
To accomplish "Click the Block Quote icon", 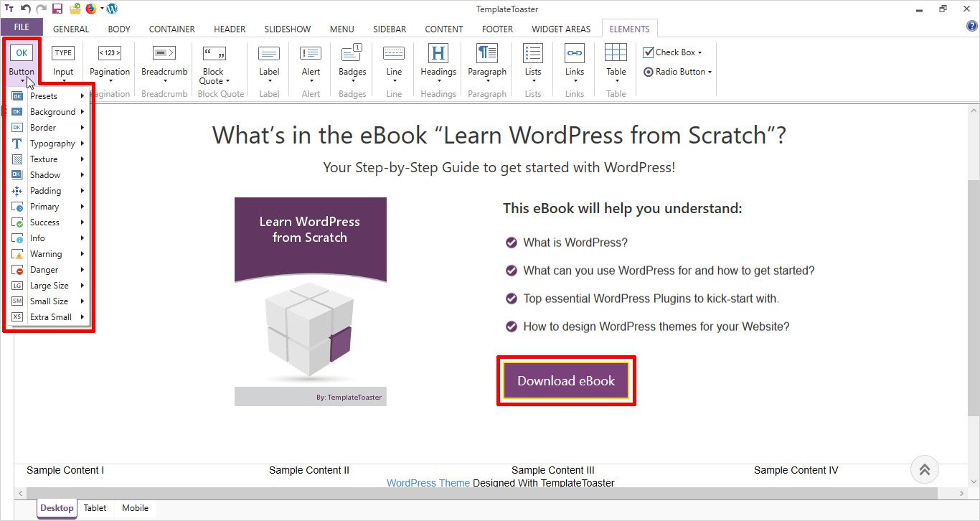I will coord(213,55).
